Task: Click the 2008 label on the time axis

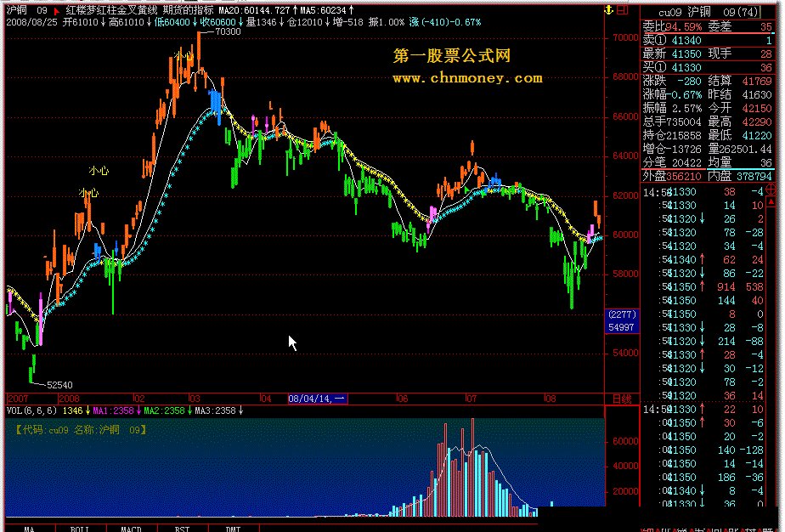Action: (69, 399)
